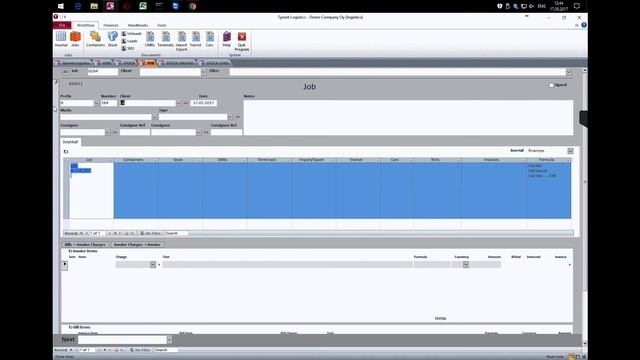Screen dimensions: 640x360
Task: Open the Transit document icon
Action: (196, 39)
